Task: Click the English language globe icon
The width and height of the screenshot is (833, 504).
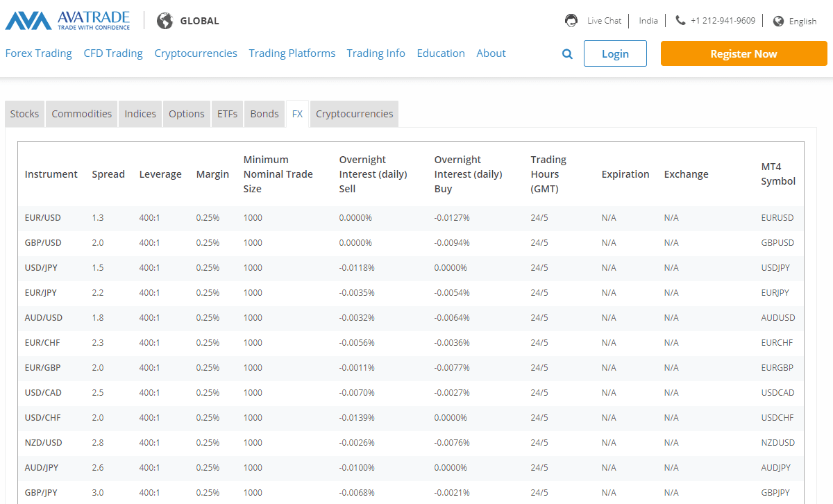Action: pyautogui.click(x=778, y=21)
